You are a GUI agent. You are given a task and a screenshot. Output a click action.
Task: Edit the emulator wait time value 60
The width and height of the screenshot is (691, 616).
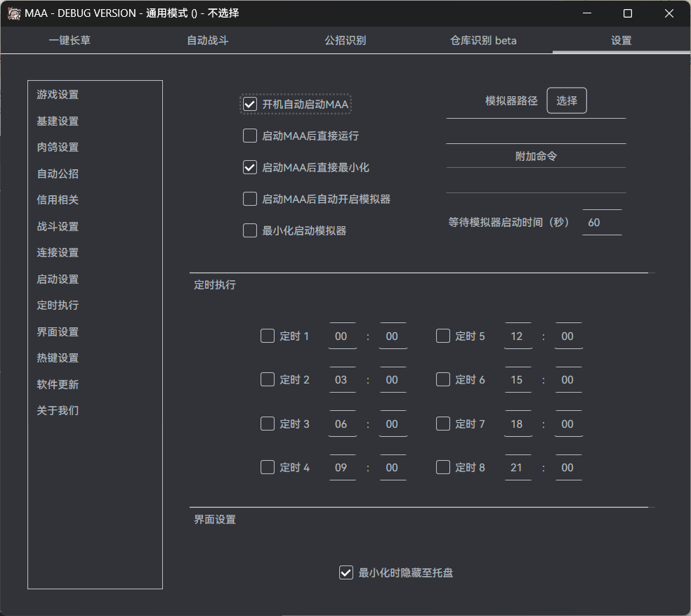pos(602,222)
